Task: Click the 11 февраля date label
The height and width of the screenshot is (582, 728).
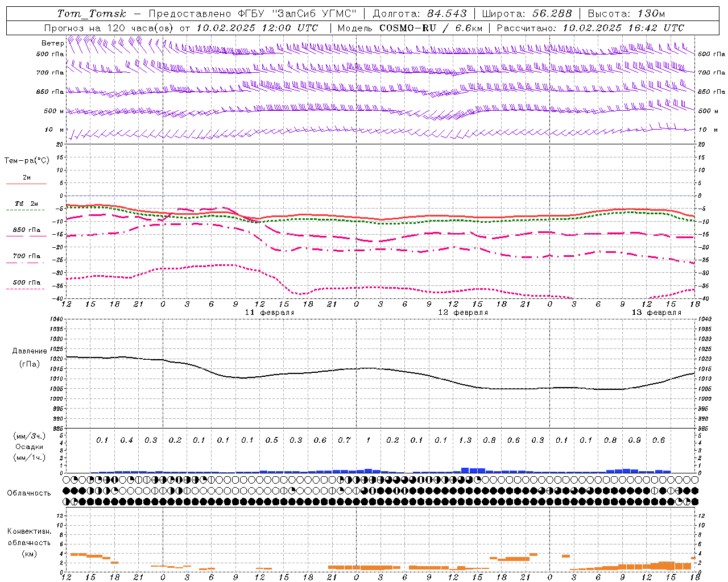Action: coord(270,313)
